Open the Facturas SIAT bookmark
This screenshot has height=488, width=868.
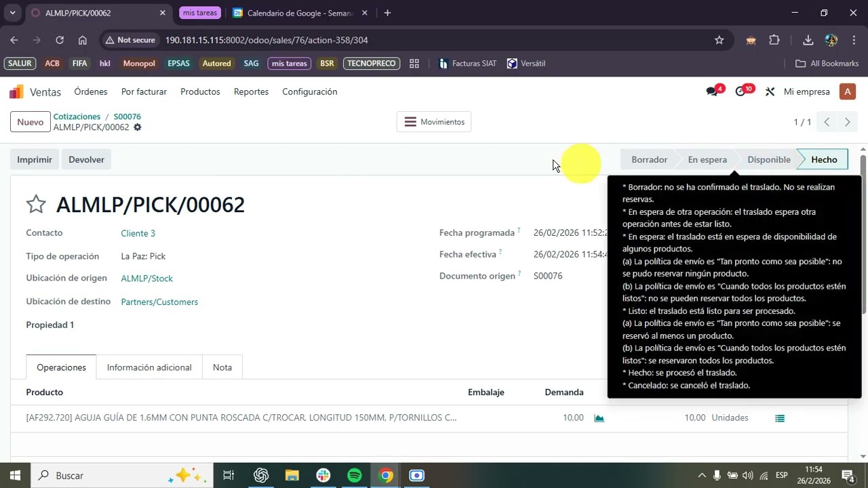point(468,63)
